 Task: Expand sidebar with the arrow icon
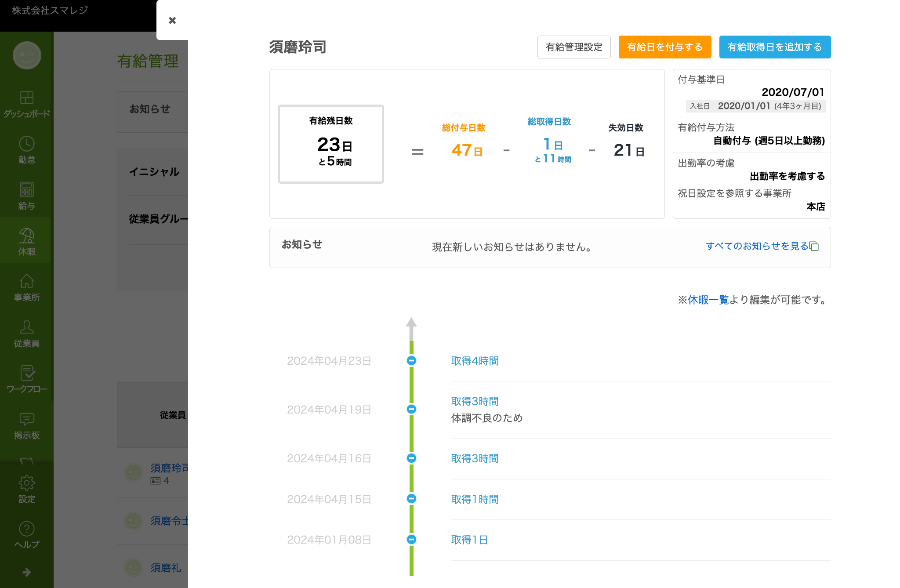27,572
